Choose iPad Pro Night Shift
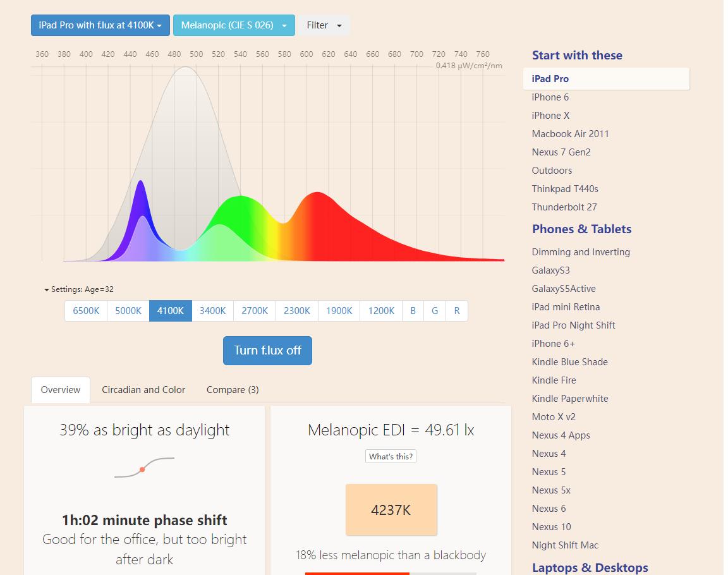This screenshot has height=575, width=728. [573, 325]
